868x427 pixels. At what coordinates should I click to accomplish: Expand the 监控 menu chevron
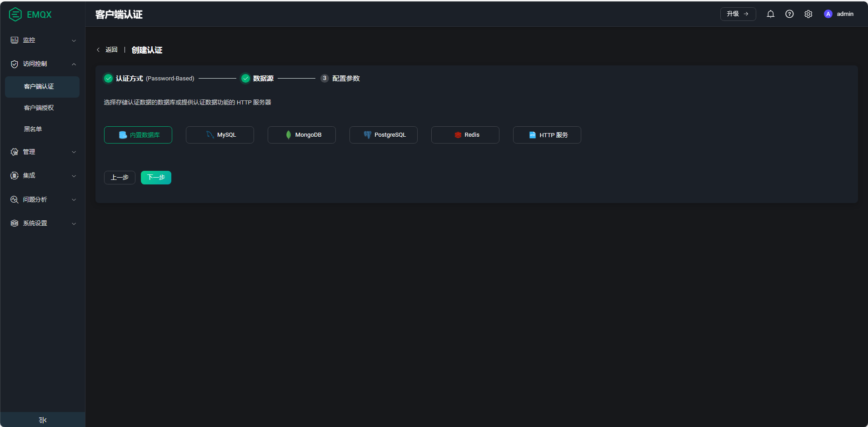(x=74, y=40)
